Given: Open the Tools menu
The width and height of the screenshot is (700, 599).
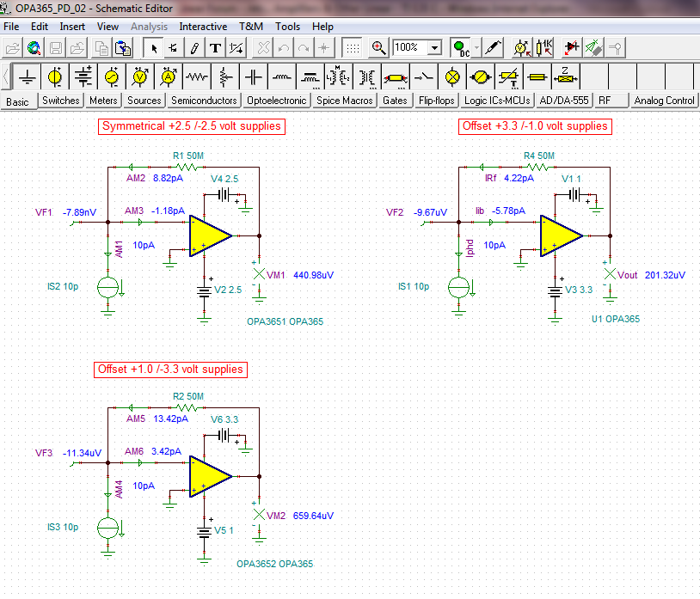Looking at the screenshot, I should coord(287,27).
